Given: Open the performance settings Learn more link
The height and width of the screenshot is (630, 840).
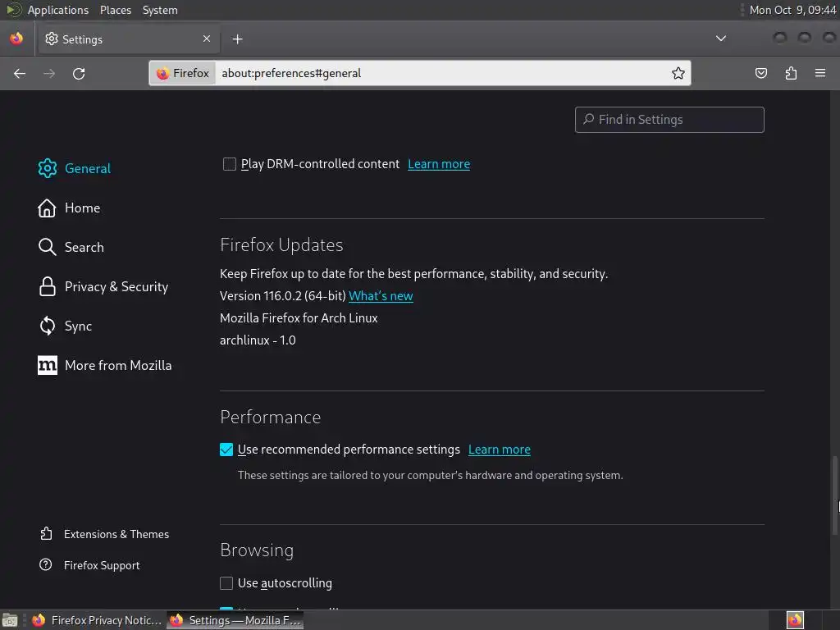Looking at the screenshot, I should [x=500, y=450].
